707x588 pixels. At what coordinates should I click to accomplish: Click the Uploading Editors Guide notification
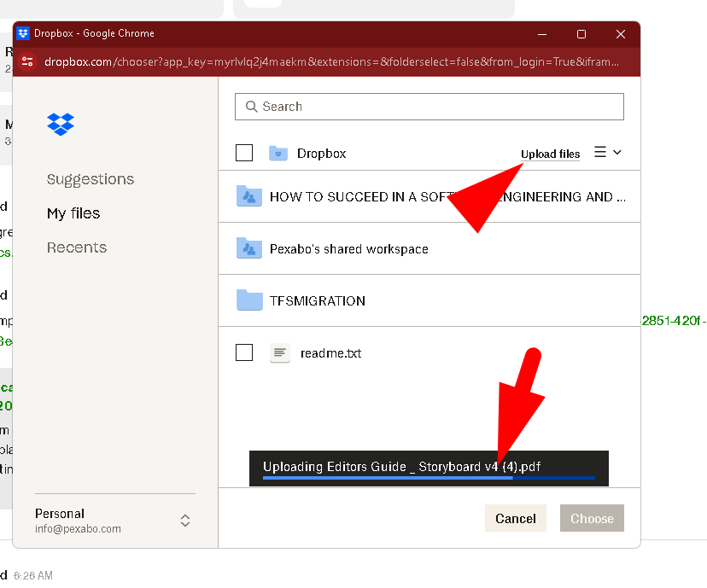pos(429,469)
